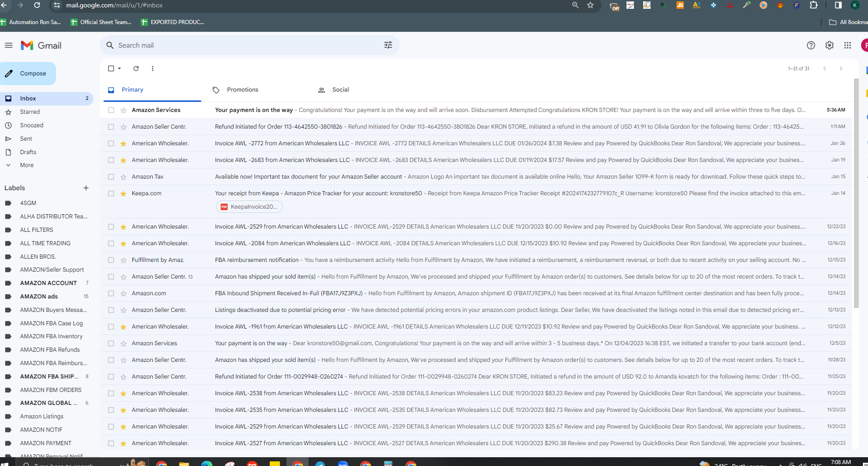
Task: Open the KeepaInvoice PDF attachment
Action: pos(249,207)
